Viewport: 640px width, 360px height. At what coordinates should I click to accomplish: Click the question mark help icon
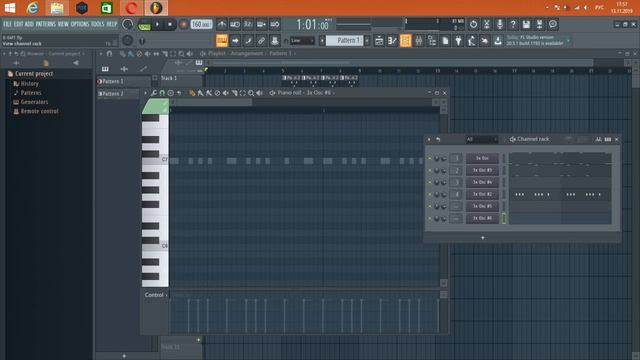tap(513, 24)
